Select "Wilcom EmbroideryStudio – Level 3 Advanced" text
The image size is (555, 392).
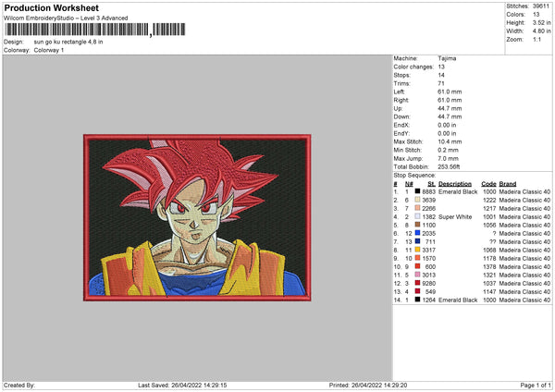click(66, 18)
